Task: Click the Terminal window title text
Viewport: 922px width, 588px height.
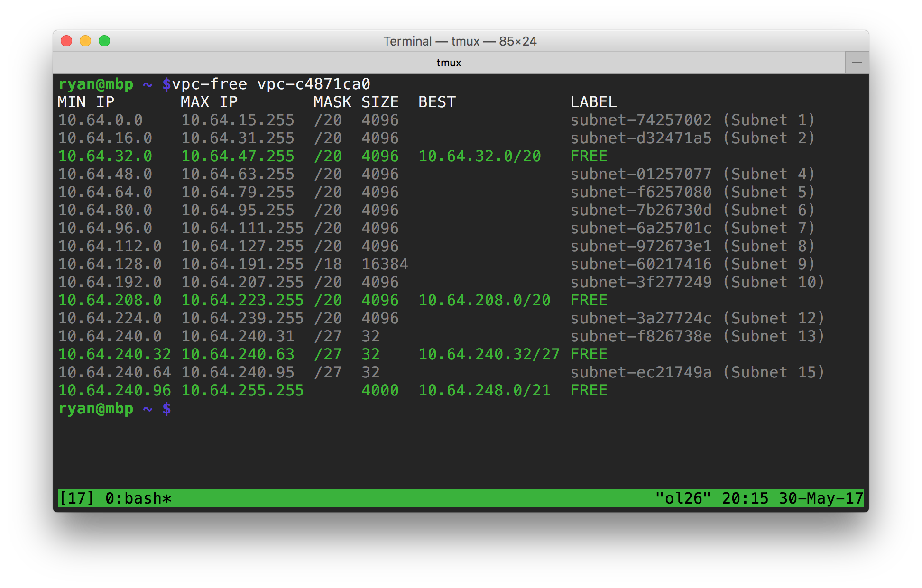Action: pyautogui.click(x=460, y=41)
